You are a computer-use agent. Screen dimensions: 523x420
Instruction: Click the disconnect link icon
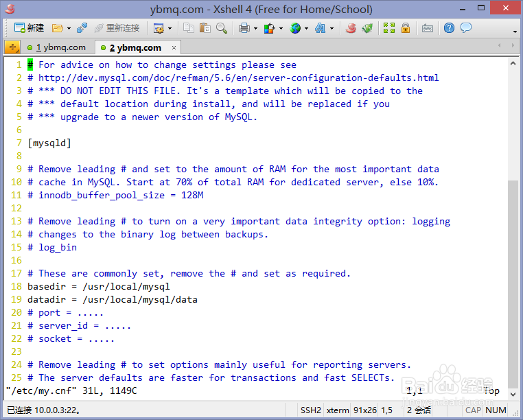[82, 28]
